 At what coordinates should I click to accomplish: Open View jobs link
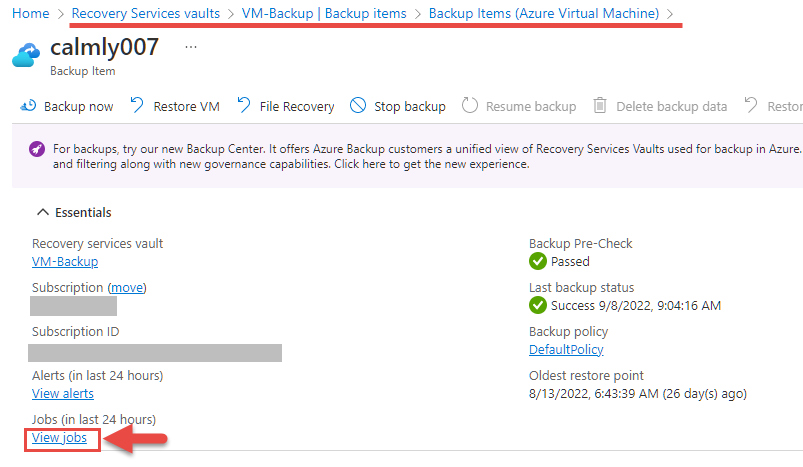[x=59, y=438]
